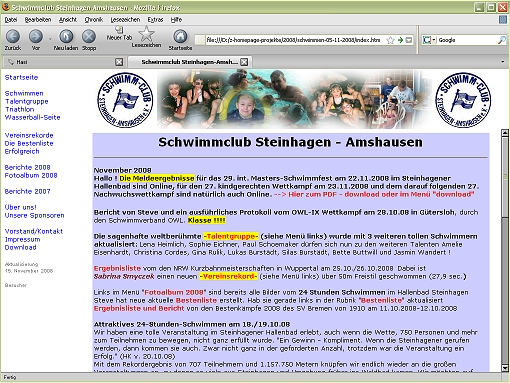Click the Lesezeichen star icon
Image resolution: width=510 pixels, height=383 pixels.
pos(146,34)
